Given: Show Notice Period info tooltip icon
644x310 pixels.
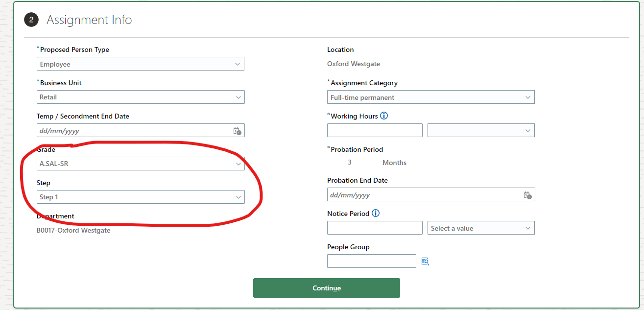Looking at the screenshot, I should point(376,214).
